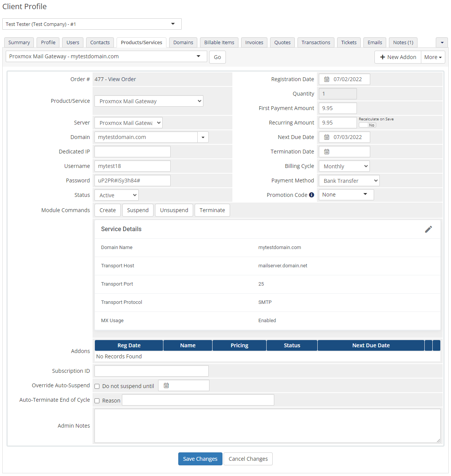
Task: Run the Suspend module command
Action: (138, 210)
